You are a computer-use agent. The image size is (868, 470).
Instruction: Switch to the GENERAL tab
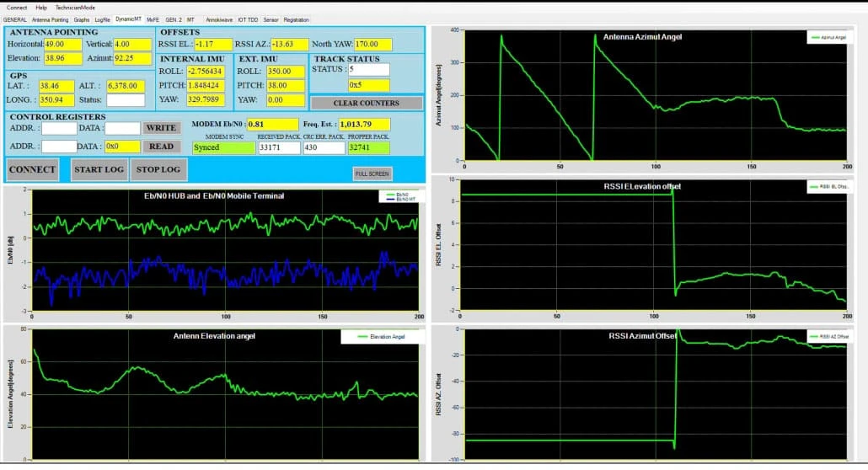[x=15, y=19]
